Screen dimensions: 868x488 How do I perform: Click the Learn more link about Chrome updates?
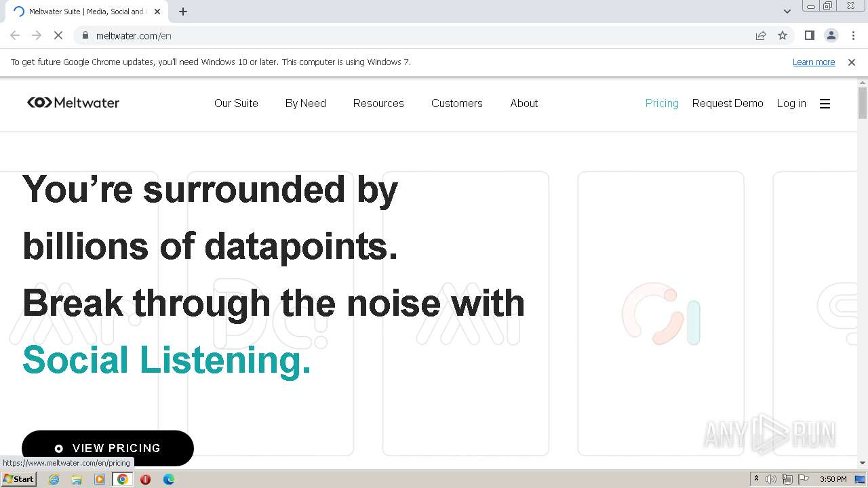(814, 62)
